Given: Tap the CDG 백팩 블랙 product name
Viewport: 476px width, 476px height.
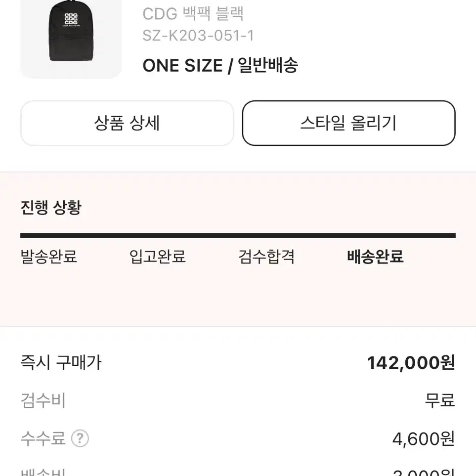Looking at the screenshot, I should 193,14.
